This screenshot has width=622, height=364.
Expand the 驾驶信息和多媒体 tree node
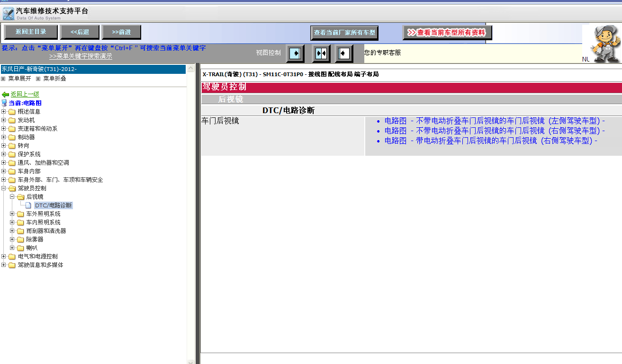coord(4,265)
